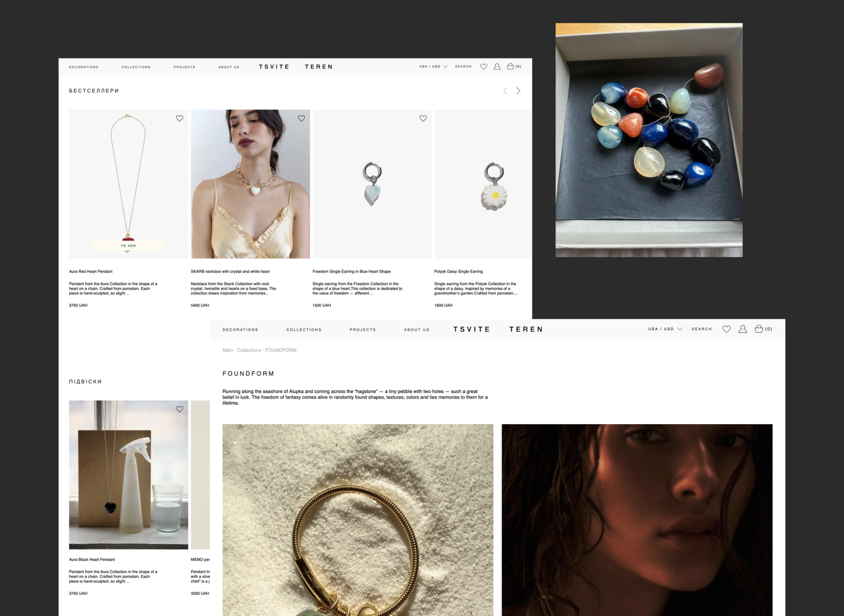Favorite the Aura Black Heart Pendant
The height and width of the screenshot is (616, 844).
(x=179, y=409)
